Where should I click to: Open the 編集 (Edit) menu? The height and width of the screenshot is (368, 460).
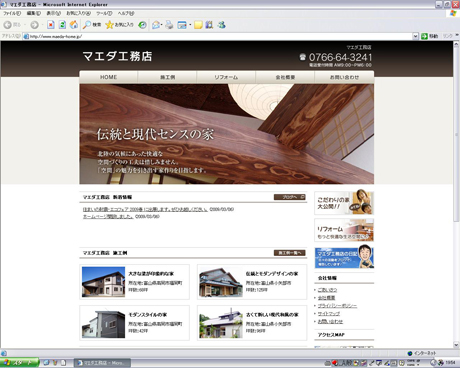point(34,13)
